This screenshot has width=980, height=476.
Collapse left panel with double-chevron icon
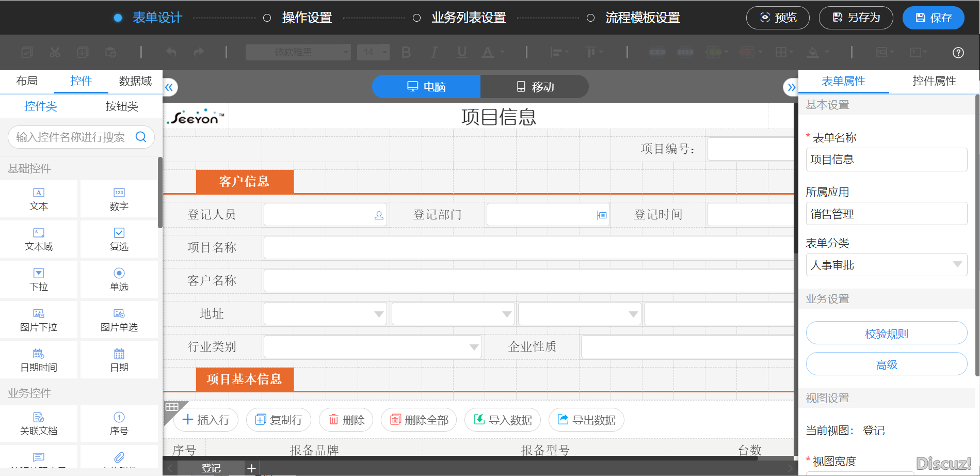[x=169, y=87]
